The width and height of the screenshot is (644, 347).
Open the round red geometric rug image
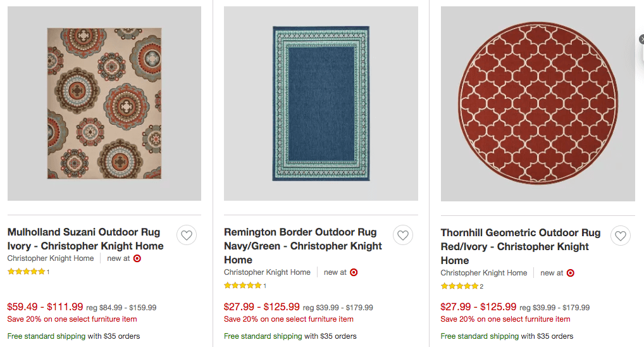[538, 104]
